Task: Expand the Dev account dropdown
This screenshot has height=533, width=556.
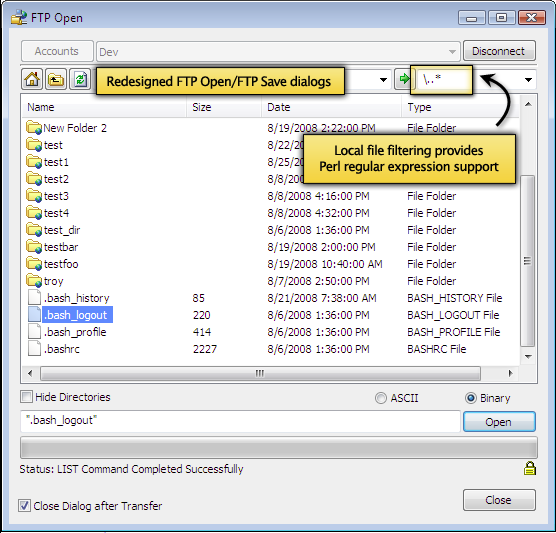Action: click(452, 52)
